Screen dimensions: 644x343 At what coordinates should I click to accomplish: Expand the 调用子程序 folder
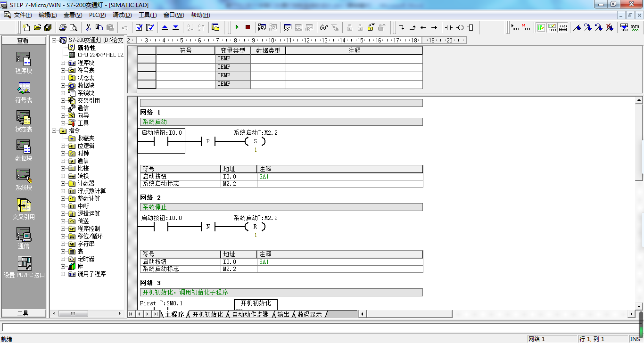tap(63, 274)
